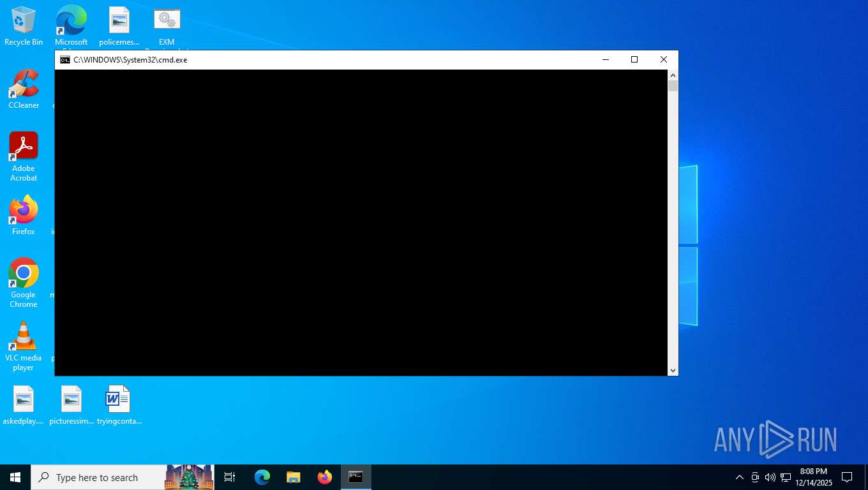
Task: Select the policemes image file on desktop
Action: pyautogui.click(x=119, y=26)
